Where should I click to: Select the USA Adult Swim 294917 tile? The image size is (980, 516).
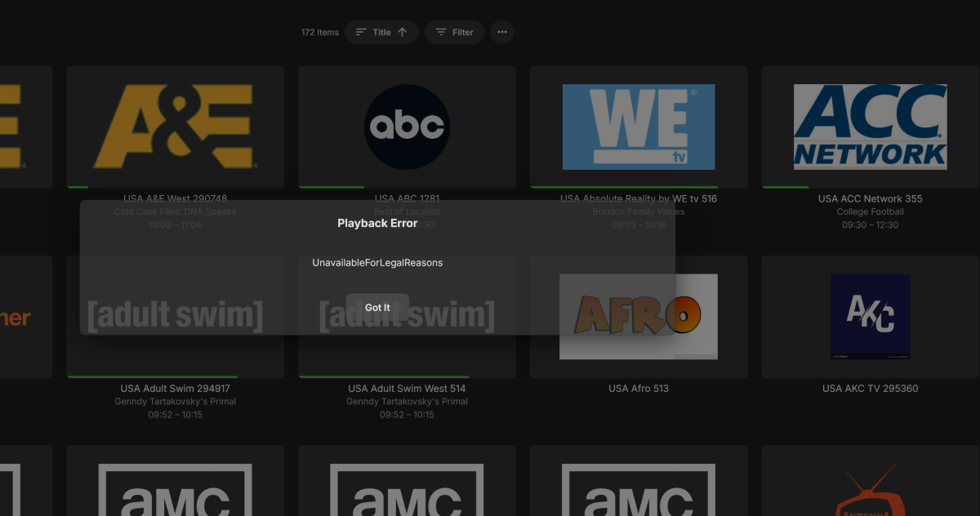[x=176, y=316]
